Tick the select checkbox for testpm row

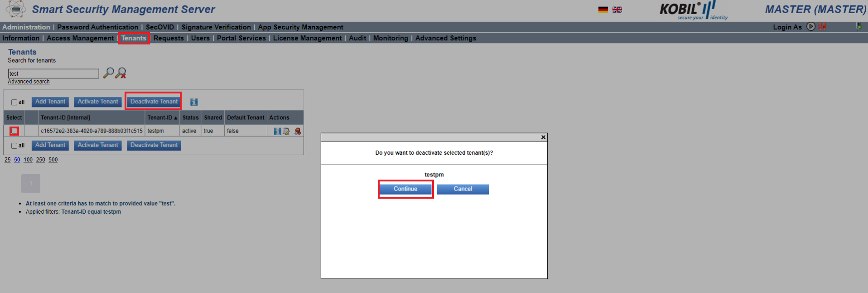tap(14, 131)
